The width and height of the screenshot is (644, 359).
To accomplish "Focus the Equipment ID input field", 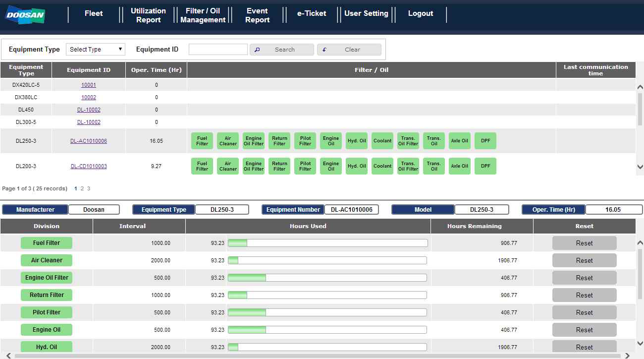I will [218, 50].
